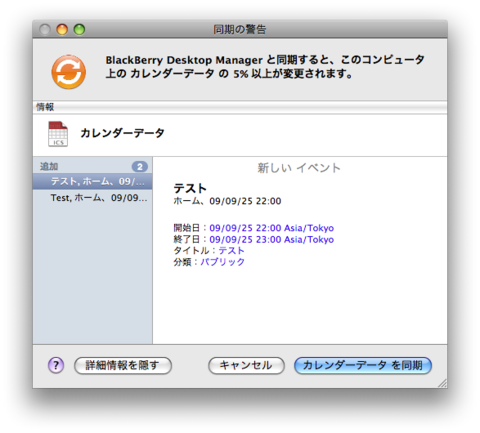Click the 詳細情報を隠す button

tap(123, 365)
